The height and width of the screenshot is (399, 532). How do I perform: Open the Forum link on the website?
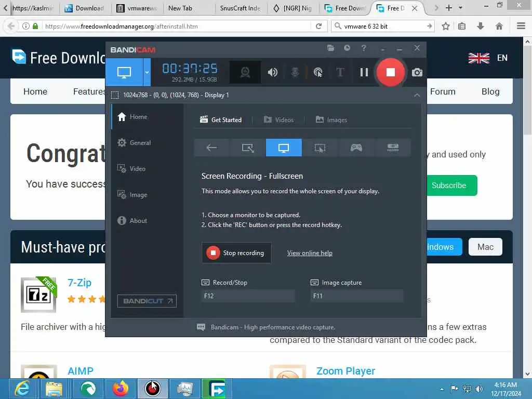coord(443,91)
